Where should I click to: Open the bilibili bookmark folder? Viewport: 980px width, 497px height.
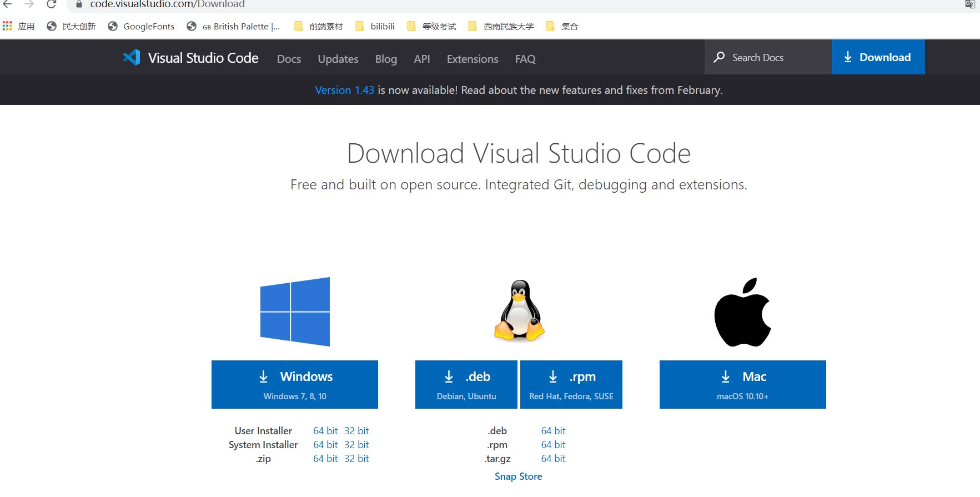[x=375, y=26]
